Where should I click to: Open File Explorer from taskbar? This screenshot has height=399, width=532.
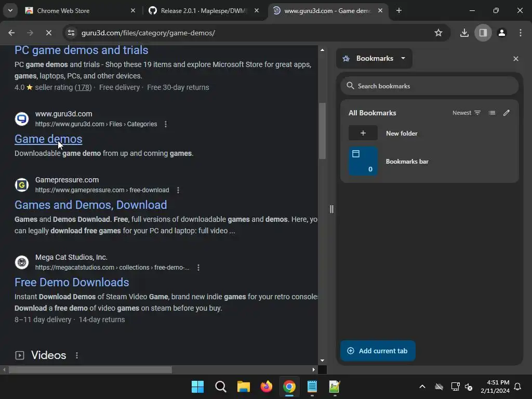point(243,387)
